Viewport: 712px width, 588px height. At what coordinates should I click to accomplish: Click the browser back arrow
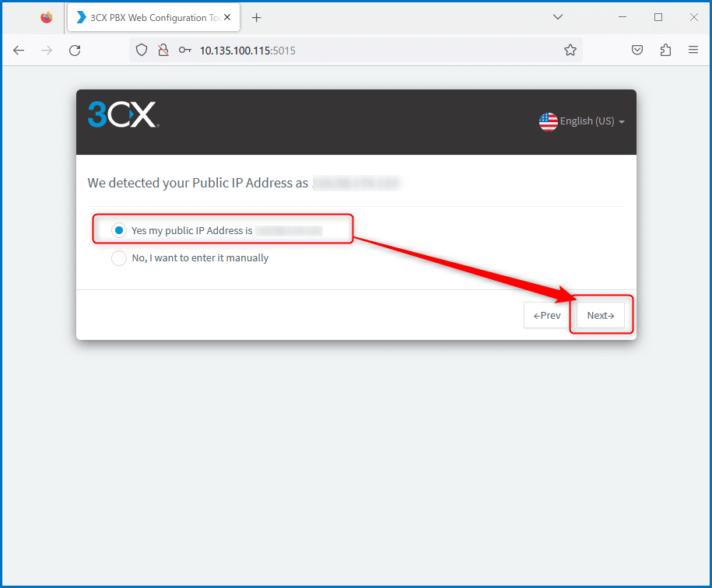coord(19,51)
